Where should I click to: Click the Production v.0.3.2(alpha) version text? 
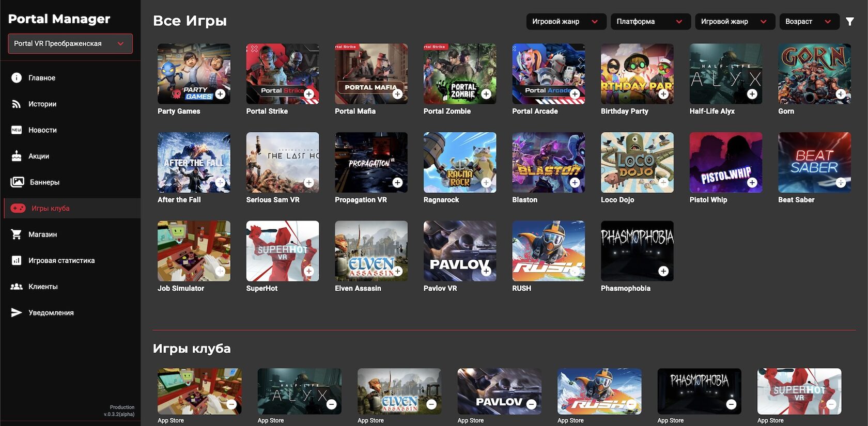point(119,411)
